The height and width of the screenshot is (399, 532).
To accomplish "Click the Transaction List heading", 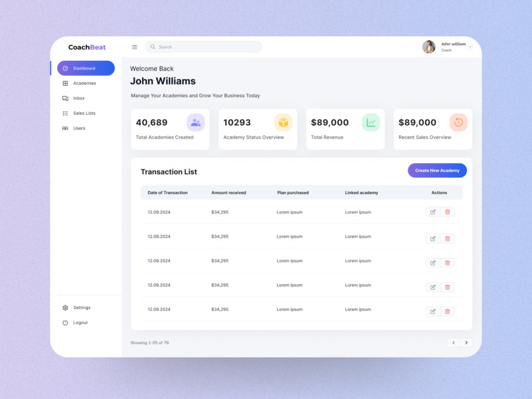I will [169, 172].
